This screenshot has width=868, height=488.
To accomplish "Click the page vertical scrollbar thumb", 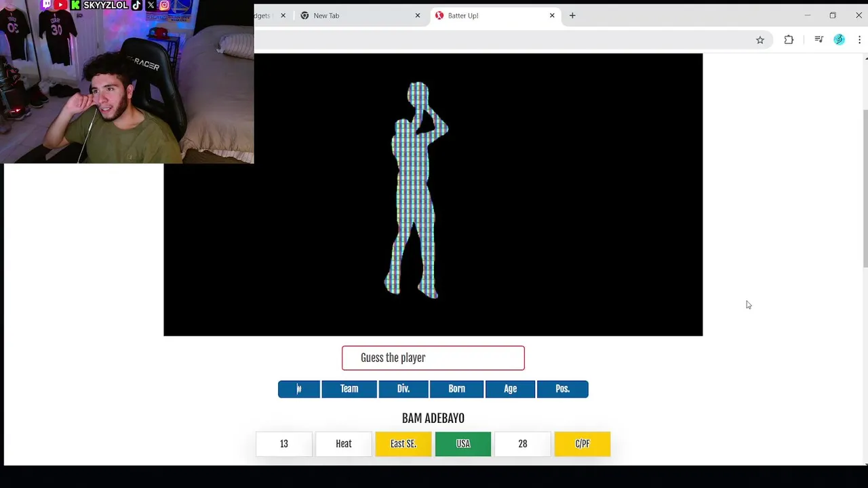I will click(865, 188).
